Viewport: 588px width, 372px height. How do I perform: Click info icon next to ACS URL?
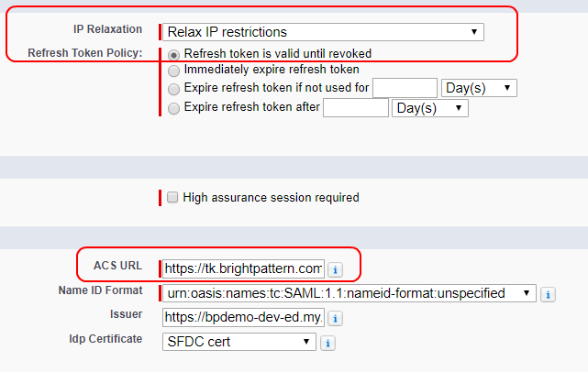click(335, 269)
